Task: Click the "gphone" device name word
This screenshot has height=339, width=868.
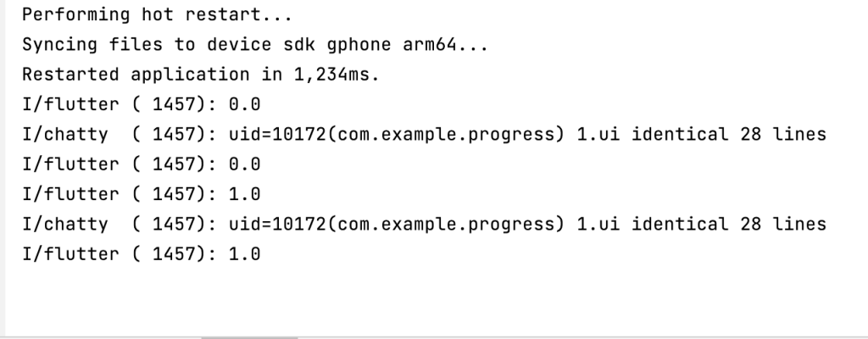Action: (359, 45)
